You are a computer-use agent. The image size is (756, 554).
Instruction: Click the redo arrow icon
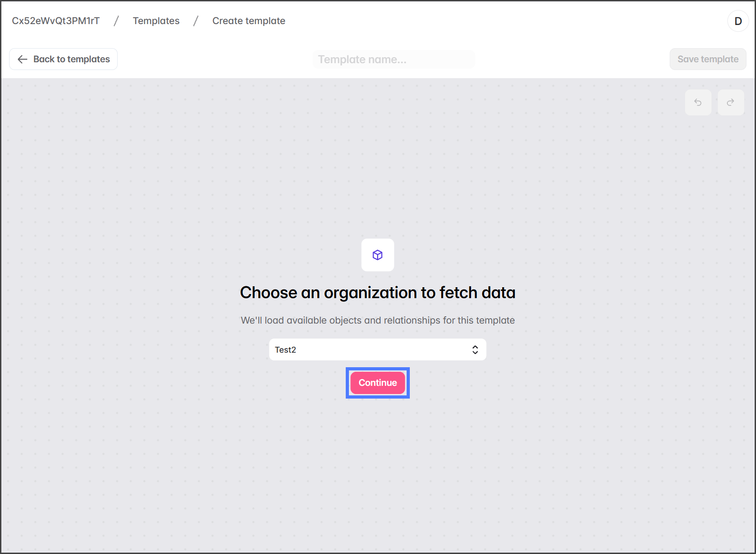pos(731,102)
